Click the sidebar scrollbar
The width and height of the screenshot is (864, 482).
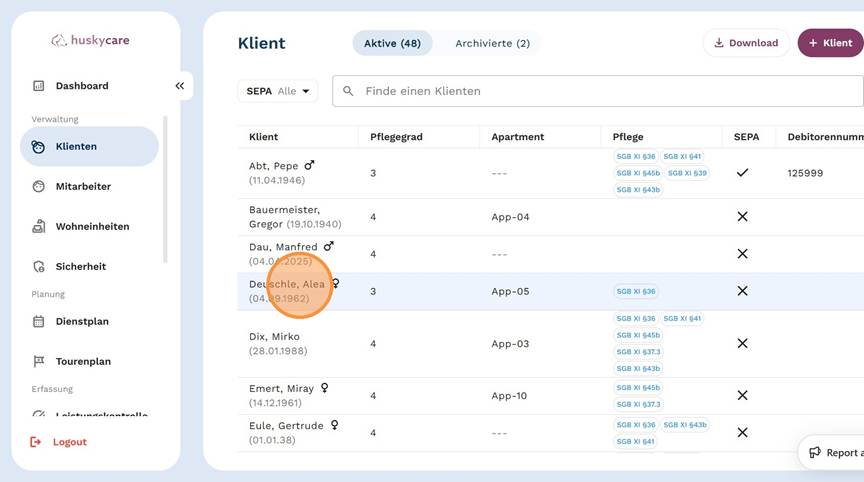click(165, 189)
